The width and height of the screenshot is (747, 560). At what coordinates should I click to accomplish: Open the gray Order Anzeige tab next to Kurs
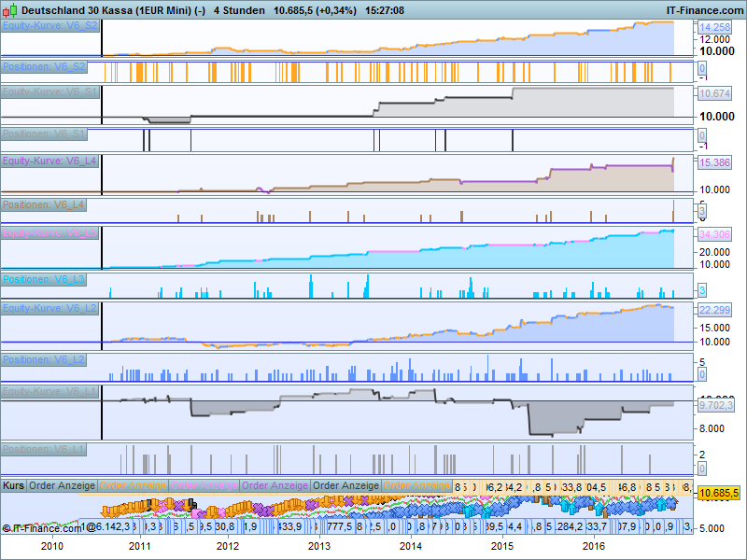[x=62, y=485]
